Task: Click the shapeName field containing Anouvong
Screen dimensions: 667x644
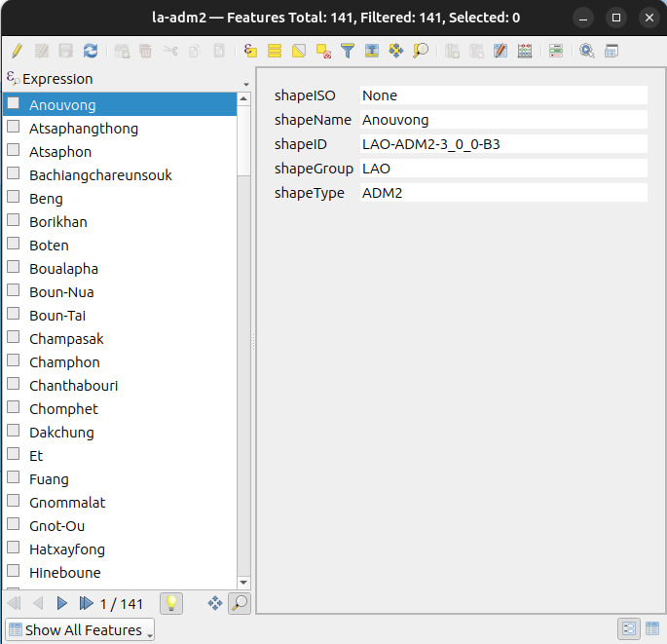Action: (x=502, y=120)
